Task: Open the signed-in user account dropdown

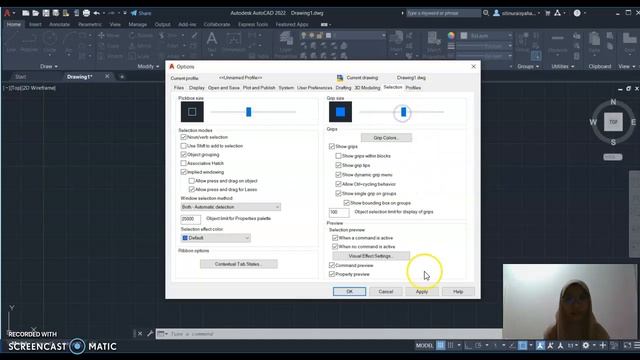Action: coord(516,13)
